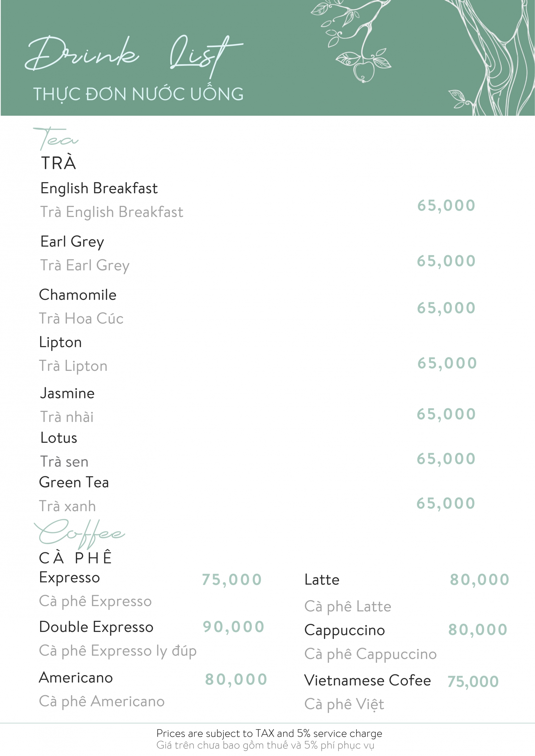Select the 'Green Tea' item
This screenshot has width=535, height=756.
click(x=74, y=482)
